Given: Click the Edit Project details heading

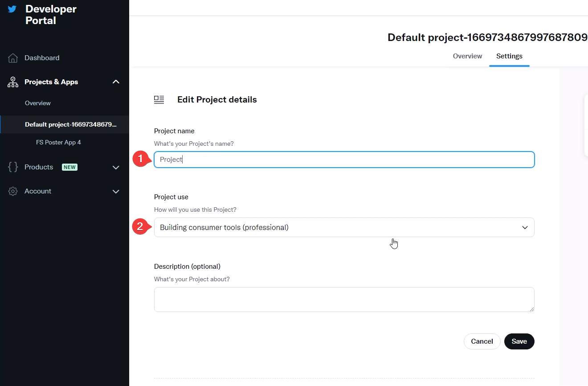Looking at the screenshot, I should tap(217, 100).
